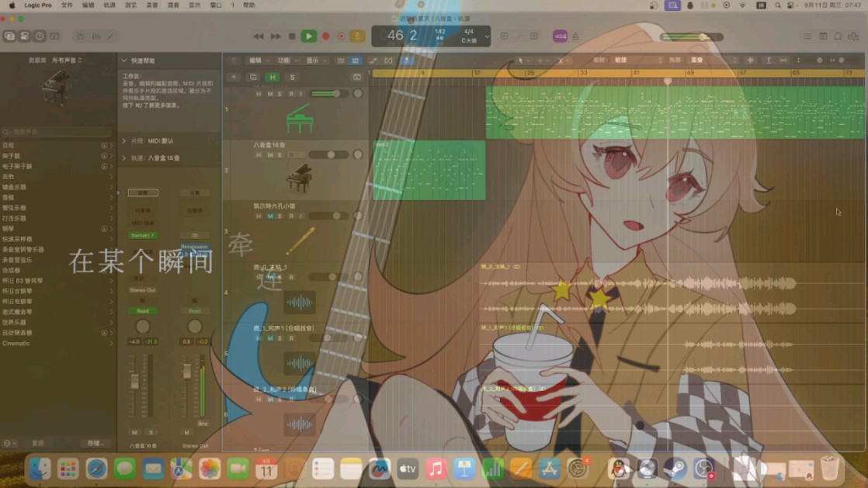Mute track 1 with its M button
This screenshot has height=488, width=868.
point(270,94)
